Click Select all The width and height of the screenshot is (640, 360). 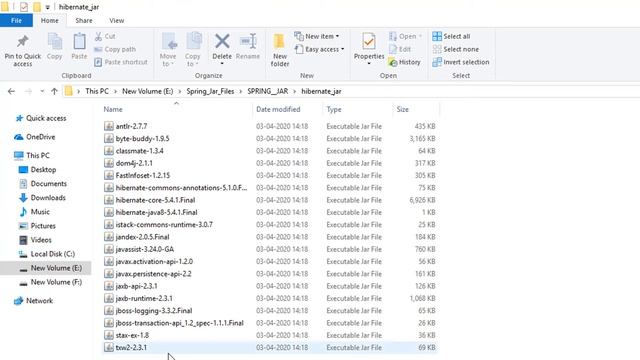point(451,36)
